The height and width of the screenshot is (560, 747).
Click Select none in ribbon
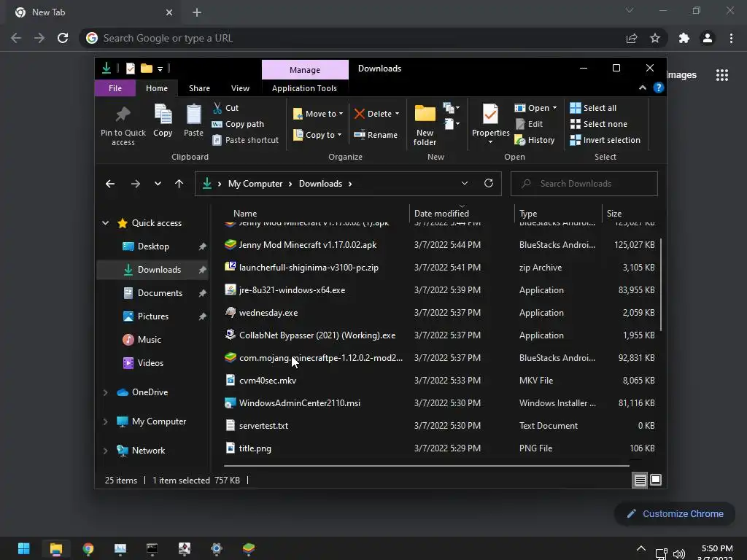(599, 124)
